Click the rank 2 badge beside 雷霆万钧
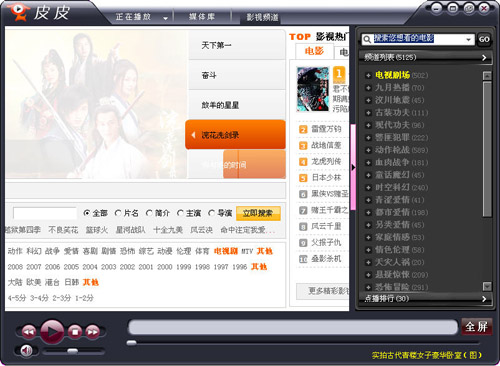500x366 pixels. [x=303, y=129]
